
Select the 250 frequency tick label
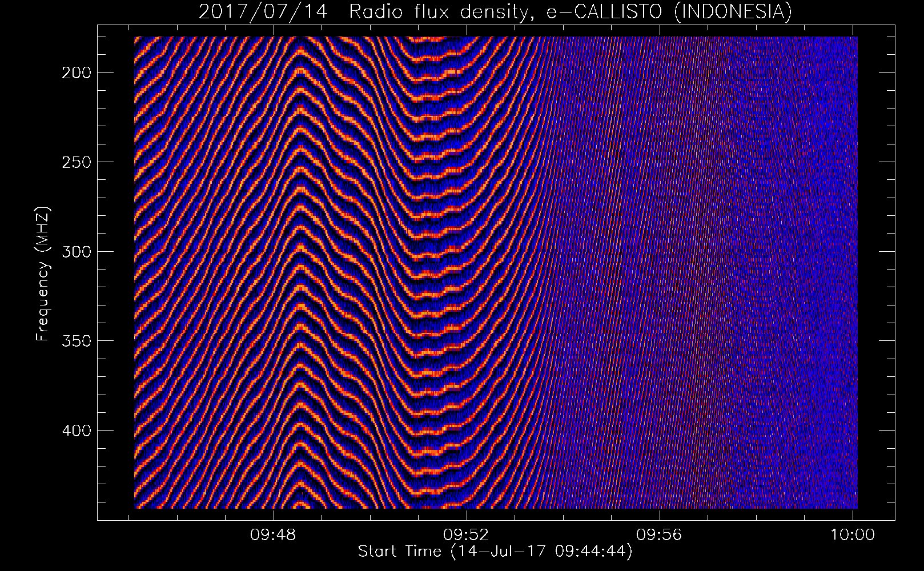(x=75, y=162)
